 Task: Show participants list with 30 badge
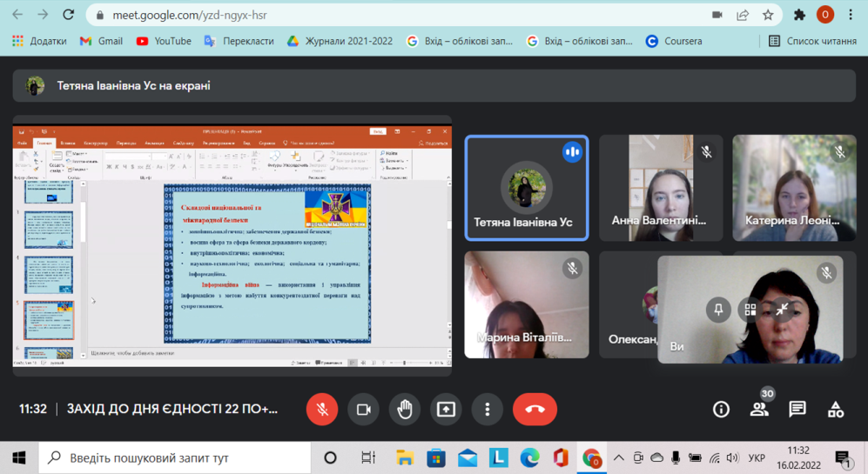[x=759, y=408]
